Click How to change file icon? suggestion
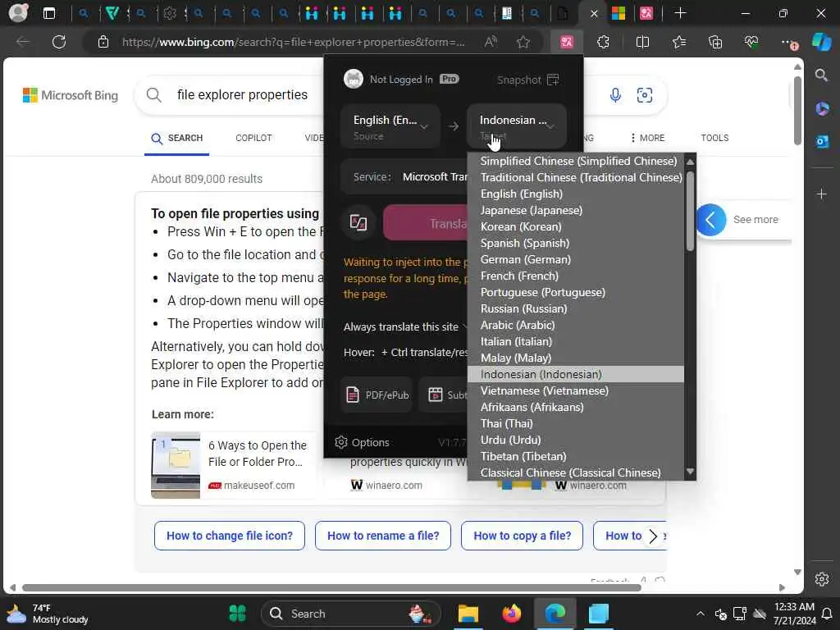The height and width of the screenshot is (630, 840). tap(230, 536)
